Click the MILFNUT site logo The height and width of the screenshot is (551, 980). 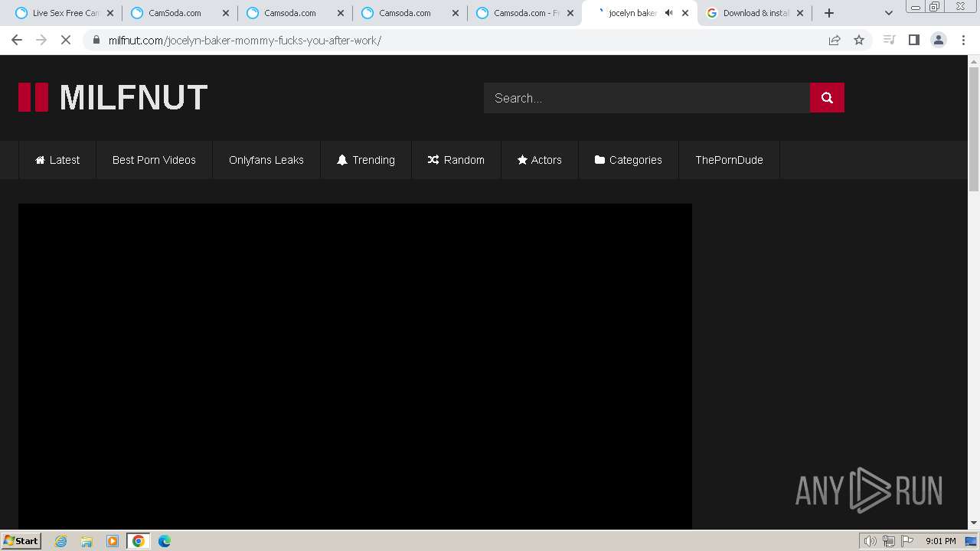pos(113,97)
